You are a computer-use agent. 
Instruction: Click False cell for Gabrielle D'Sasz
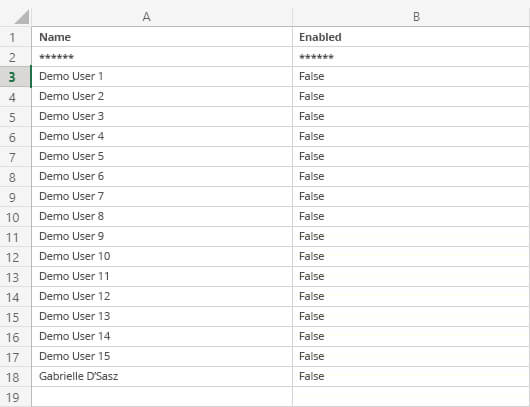click(411, 376)
